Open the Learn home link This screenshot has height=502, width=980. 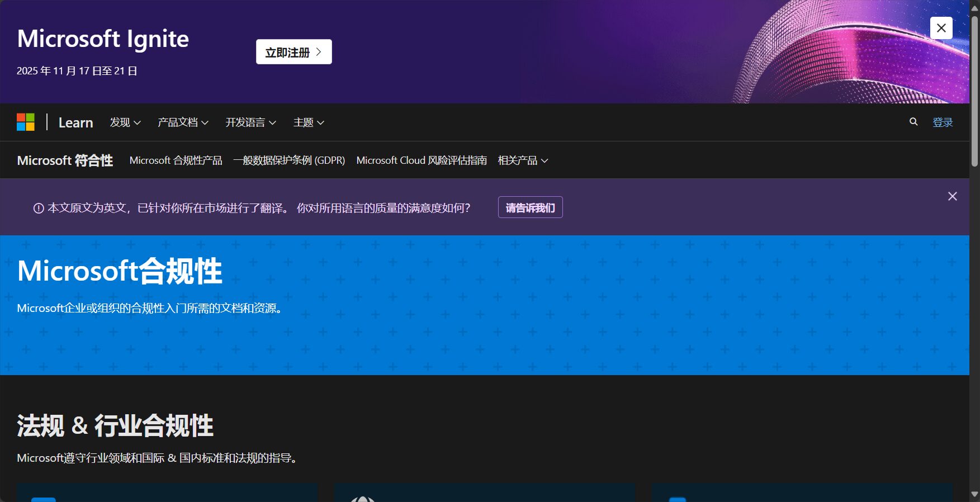tap(76, 122)
